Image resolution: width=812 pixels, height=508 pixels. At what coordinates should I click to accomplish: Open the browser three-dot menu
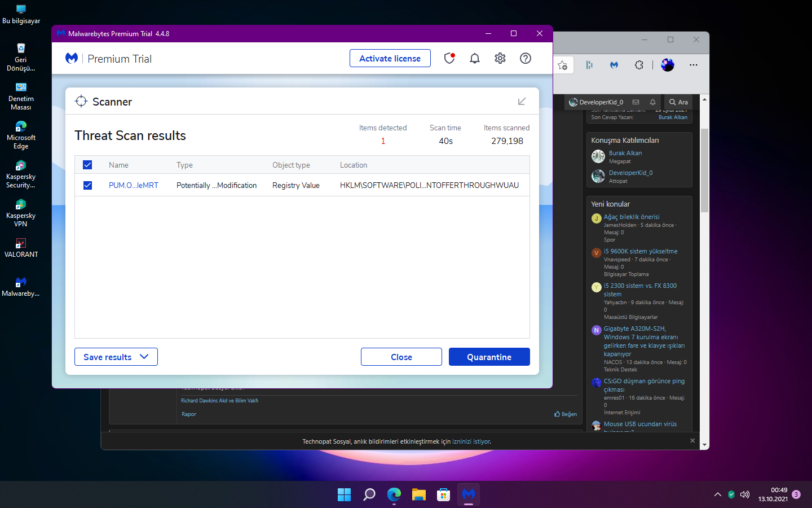click(x=694, y=65)
